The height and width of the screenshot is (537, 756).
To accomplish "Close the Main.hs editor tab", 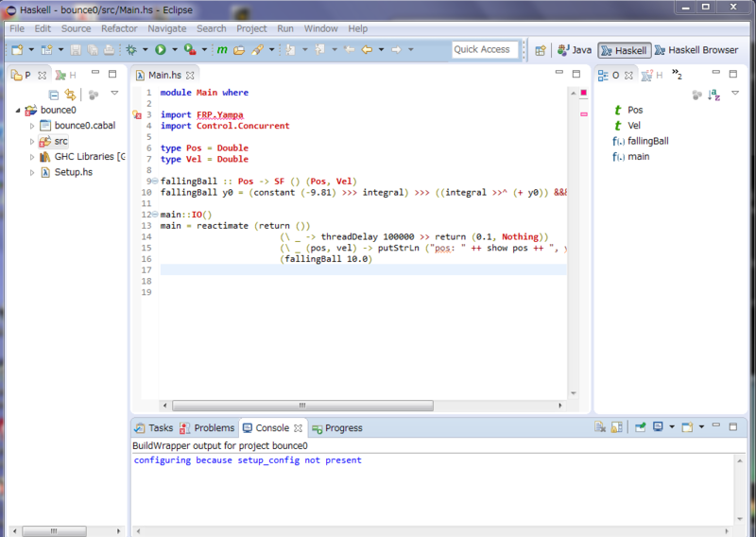I will tap(191, 76).
